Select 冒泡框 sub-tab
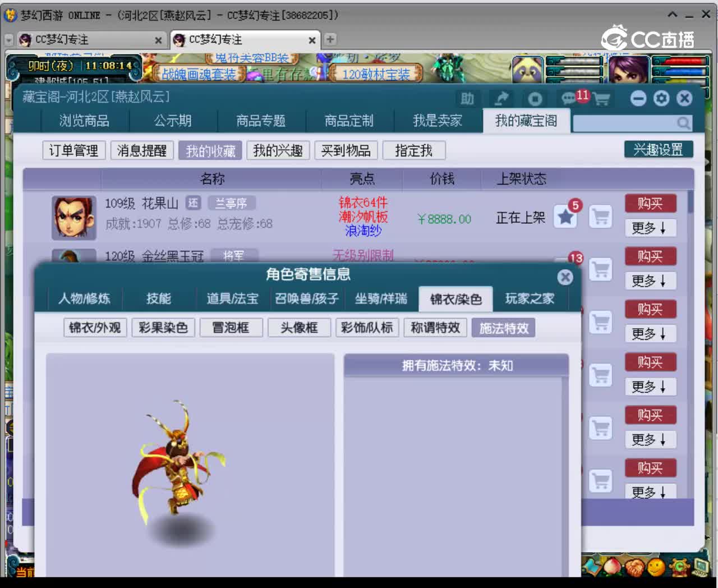The image size is (718, 588). [x=231, y=328]
